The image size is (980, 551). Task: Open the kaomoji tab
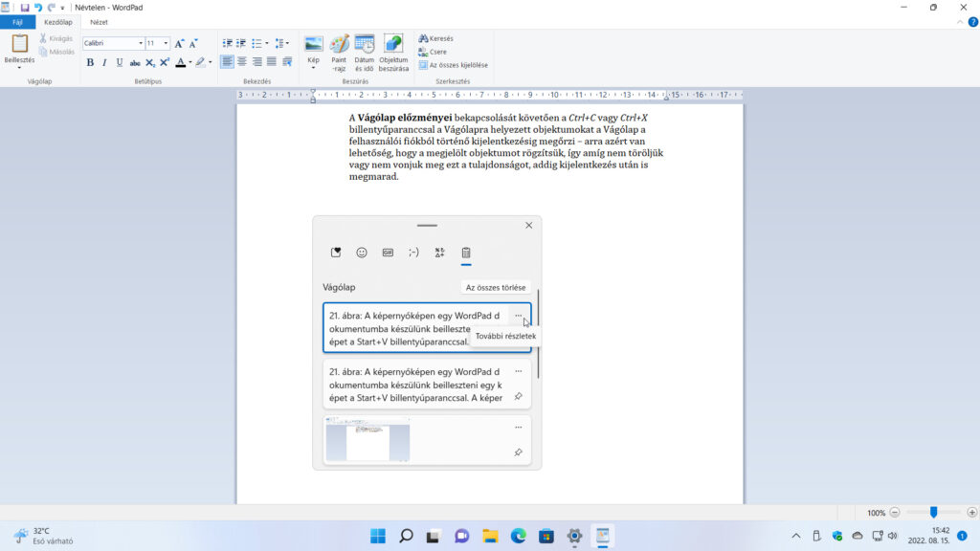click(x=413, y=253)
